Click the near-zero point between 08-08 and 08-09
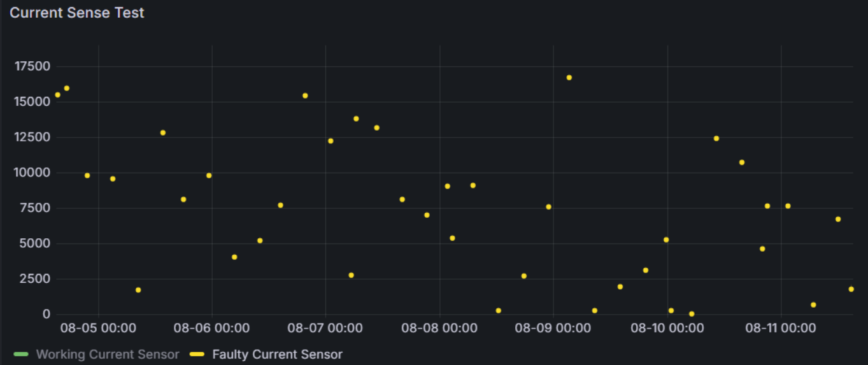This screenshot has height=365, width=868. click(x=498, y=311)
